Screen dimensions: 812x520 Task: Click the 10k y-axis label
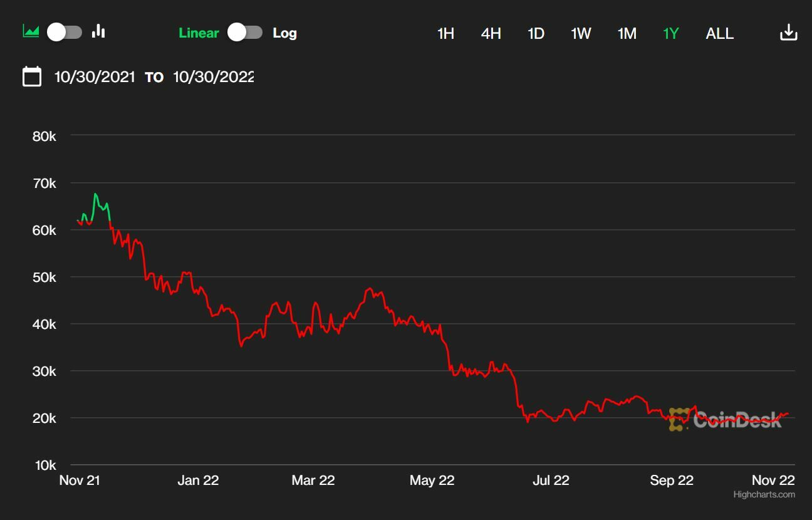(44, 465)
